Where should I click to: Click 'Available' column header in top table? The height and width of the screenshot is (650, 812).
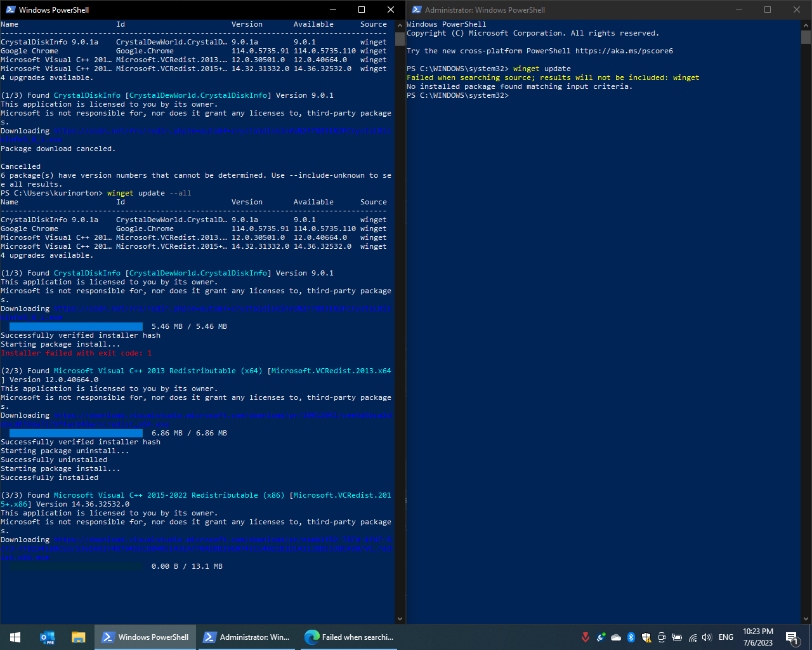click(313, 24)
